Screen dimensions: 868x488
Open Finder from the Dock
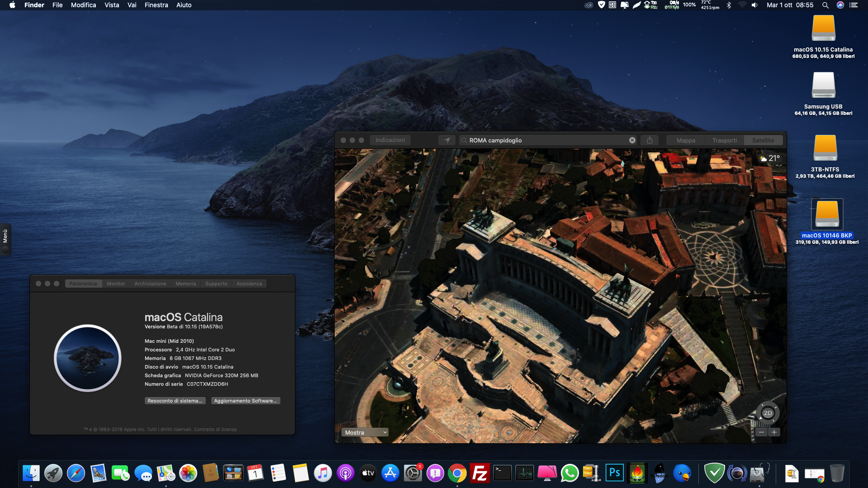coord(31,473)
